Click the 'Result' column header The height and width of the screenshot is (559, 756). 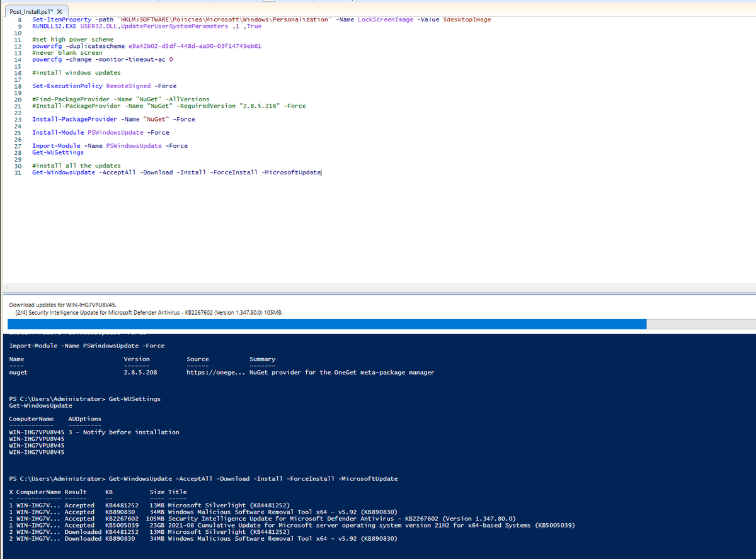pyautogui.click(x=76, y=492)
